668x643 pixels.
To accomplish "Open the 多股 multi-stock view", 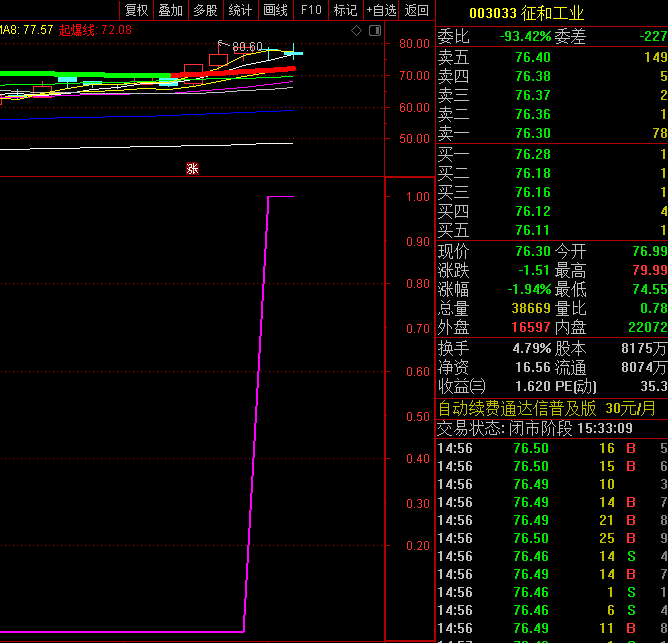I will tap(205, 10).
